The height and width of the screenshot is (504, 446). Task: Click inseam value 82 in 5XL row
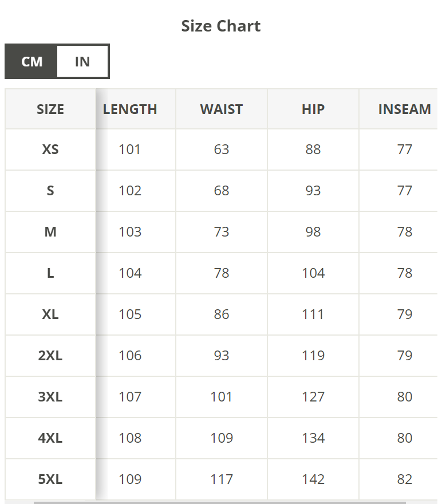(x=405, y=479)
